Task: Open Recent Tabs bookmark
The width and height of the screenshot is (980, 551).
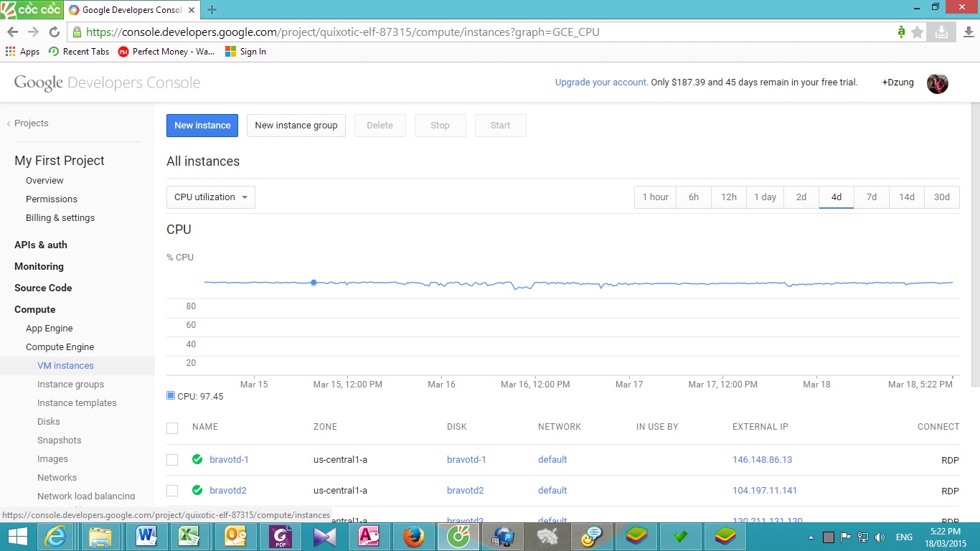Action: pos(79,52)
